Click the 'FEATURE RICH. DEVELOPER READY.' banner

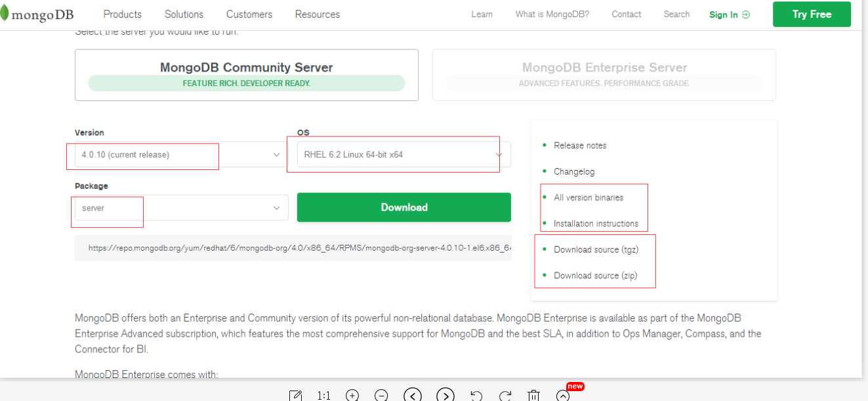pyautogui.click(x=247, y=83)
